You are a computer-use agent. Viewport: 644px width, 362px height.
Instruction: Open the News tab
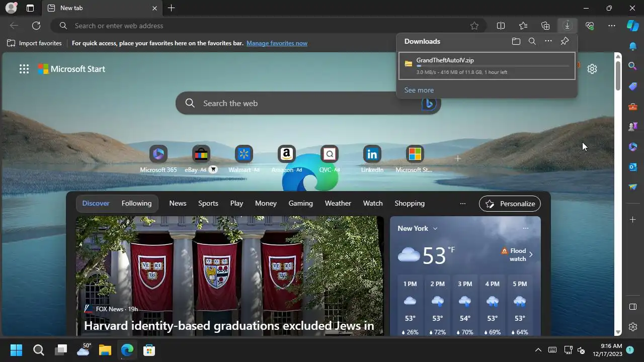point(178,203)
